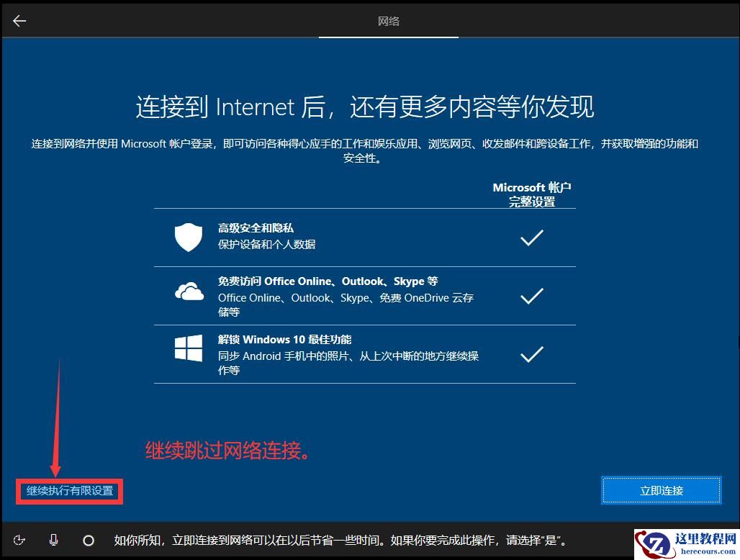The height and width of the screenshot is (560, 740).
Task: Click 继续执行有限设置 to skip network
Action: pos(68,492)
